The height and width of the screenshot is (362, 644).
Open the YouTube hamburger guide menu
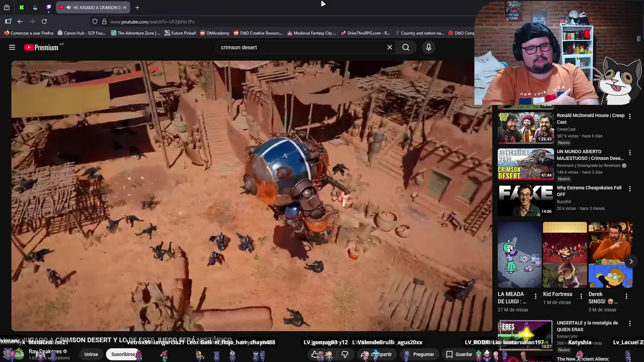pos(12,47)
